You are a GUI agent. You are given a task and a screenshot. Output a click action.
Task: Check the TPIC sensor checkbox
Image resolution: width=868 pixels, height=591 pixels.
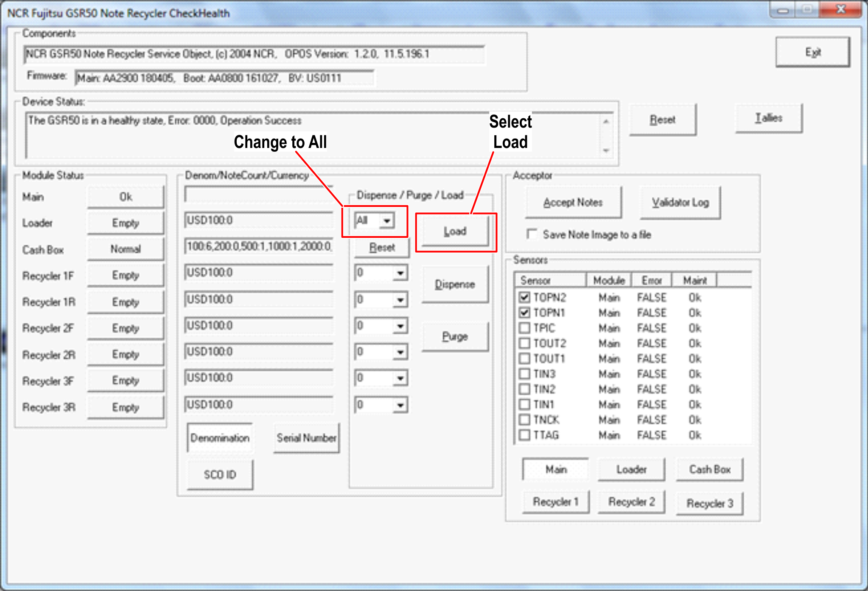tap(525, 328)
